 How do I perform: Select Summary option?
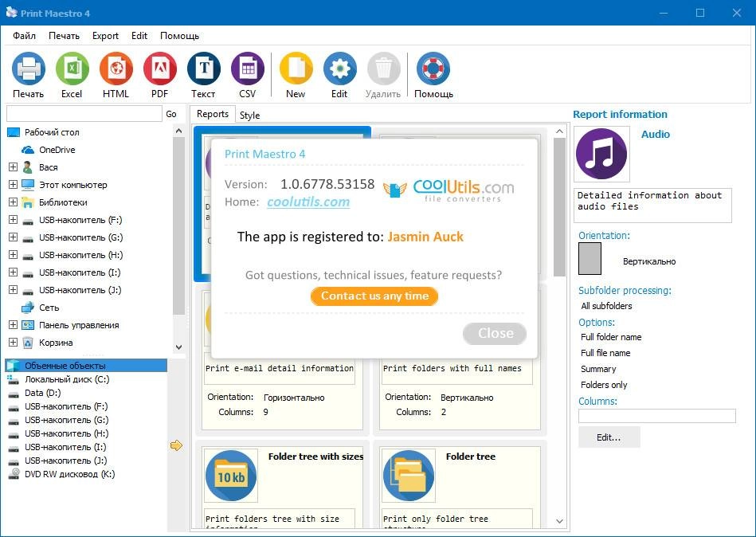point(598,369)
